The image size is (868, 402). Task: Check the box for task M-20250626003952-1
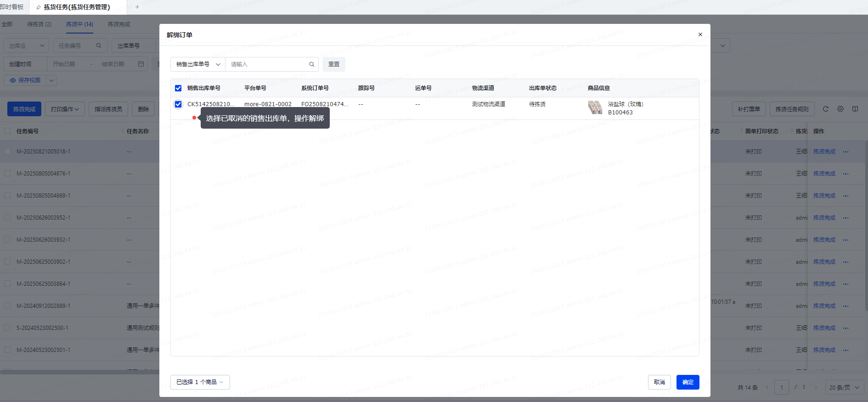[x=7, y=217]
